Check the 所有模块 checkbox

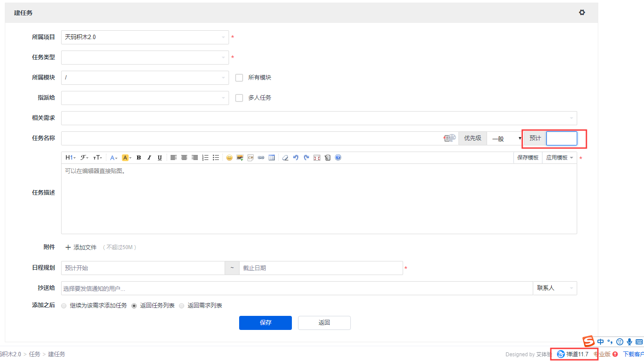click(x=239, y=78)
